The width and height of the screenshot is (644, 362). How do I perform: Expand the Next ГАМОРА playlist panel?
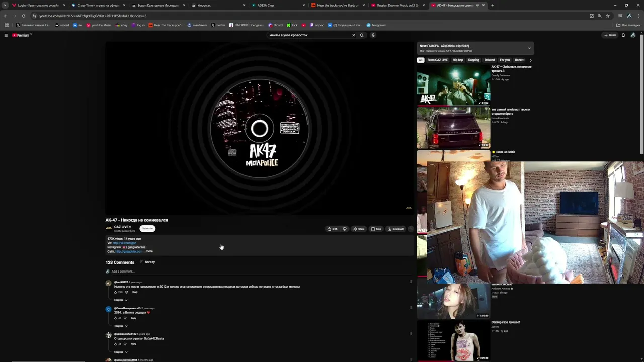pos(529,48)
